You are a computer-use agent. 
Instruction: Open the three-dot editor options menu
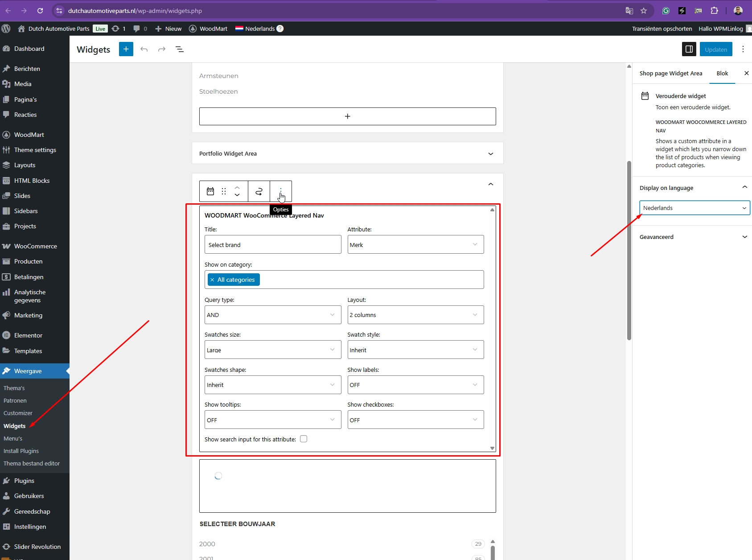click(743, 49)
